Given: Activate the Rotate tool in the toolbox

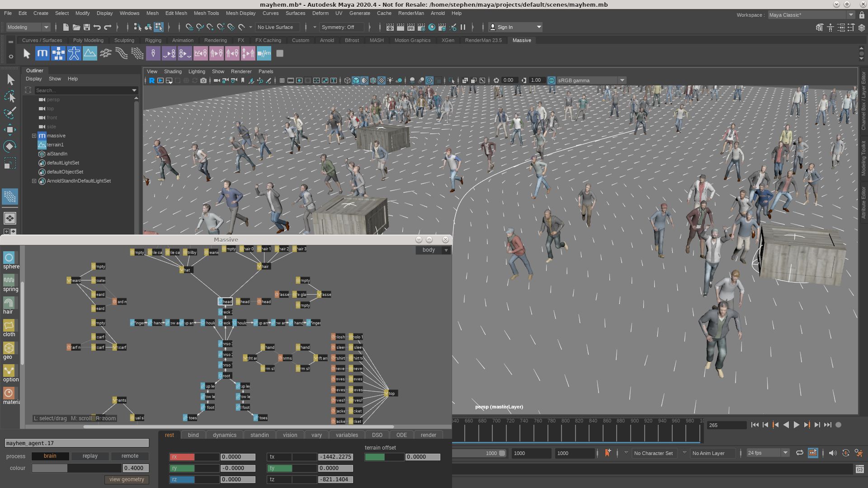Looking at the screenshot, I should [x=10, y=146].
